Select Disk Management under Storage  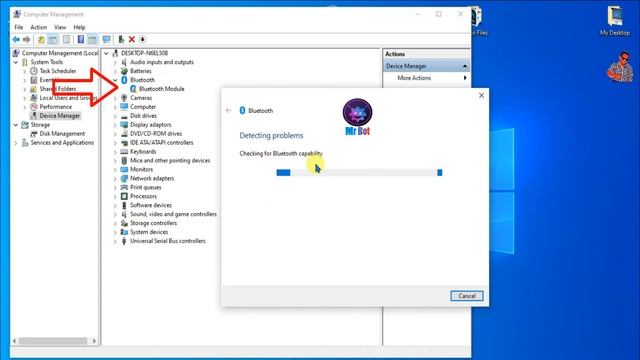(62, 134)
